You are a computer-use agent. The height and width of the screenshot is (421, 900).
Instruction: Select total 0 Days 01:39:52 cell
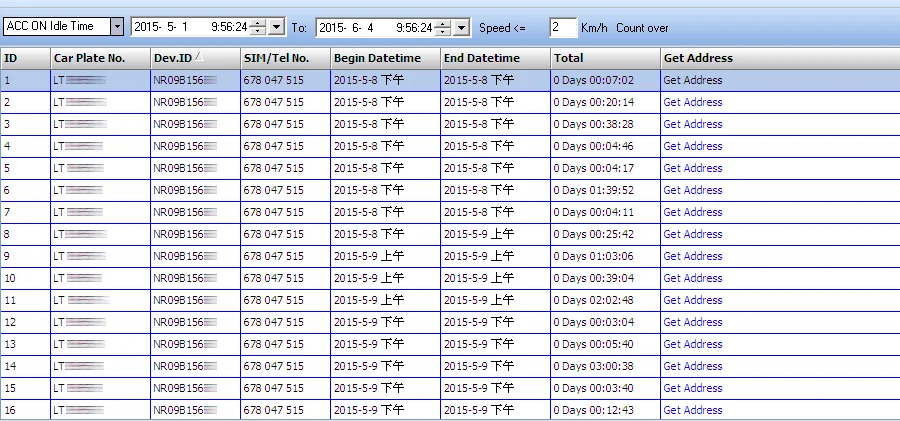[x=605, y=190]
